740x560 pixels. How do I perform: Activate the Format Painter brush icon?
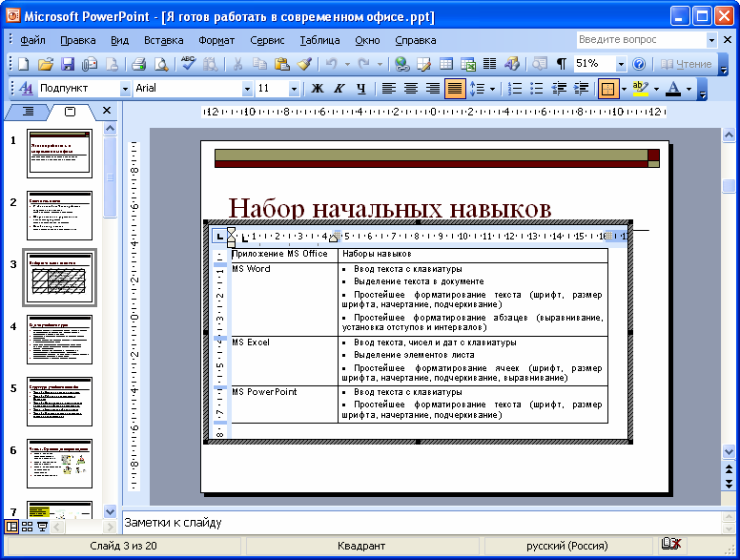pyautogui.click(x=304, y=64)
